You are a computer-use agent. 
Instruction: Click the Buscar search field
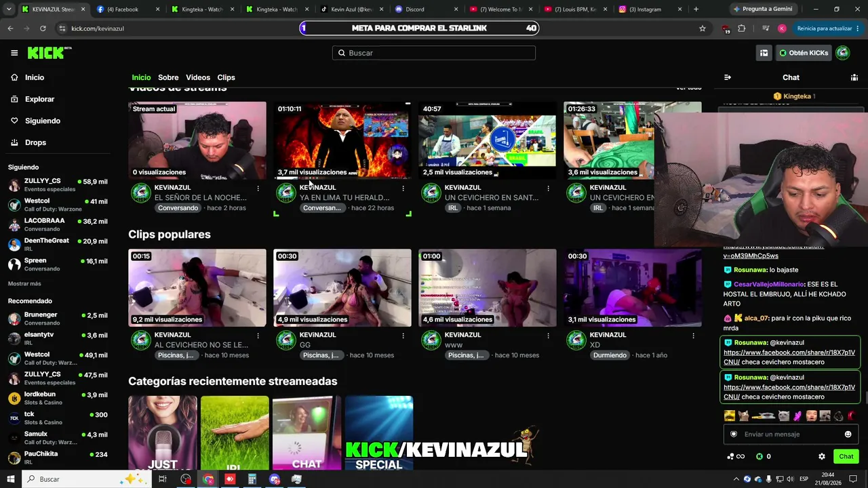click(434, 53)
